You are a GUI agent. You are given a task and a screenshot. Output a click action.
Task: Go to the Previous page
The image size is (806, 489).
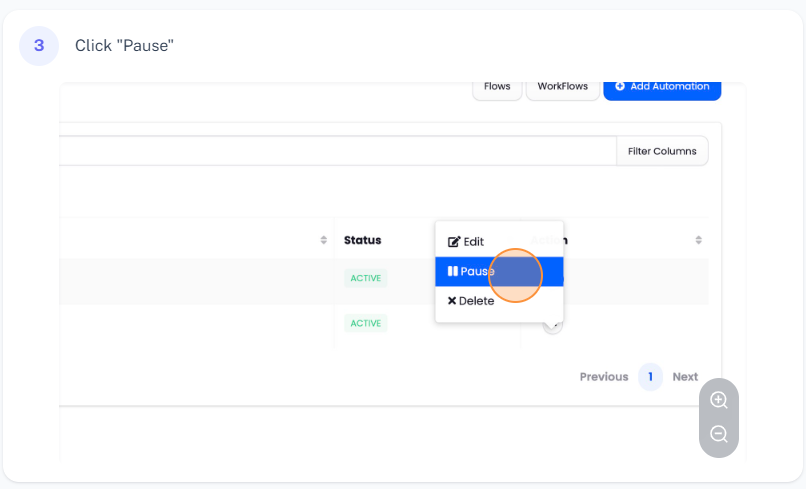click(604, 377)
